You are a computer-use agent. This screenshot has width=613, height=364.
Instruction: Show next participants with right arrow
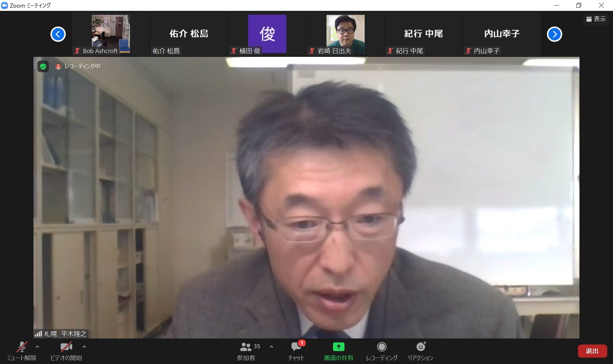click(555, 34)
